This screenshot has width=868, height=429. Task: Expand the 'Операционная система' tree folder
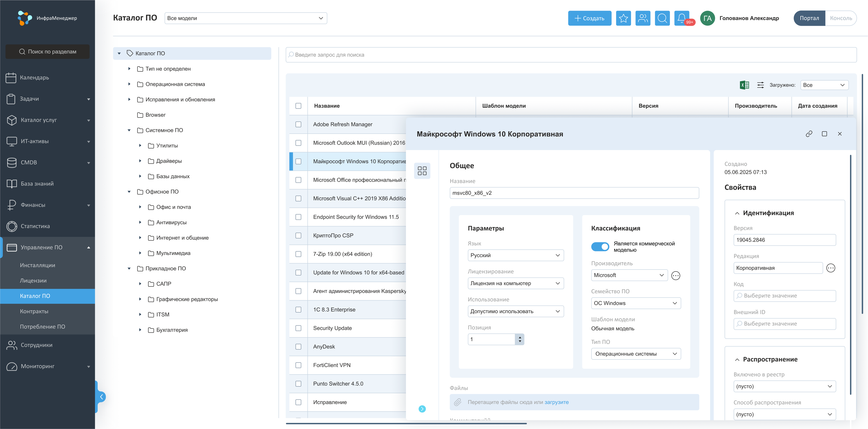[x=129, y=84]
